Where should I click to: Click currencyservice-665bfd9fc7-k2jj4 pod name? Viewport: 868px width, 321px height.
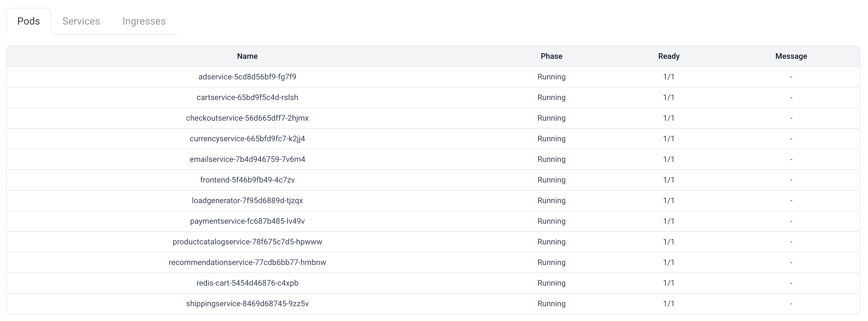pyautogui.click(x=247, y=138)
